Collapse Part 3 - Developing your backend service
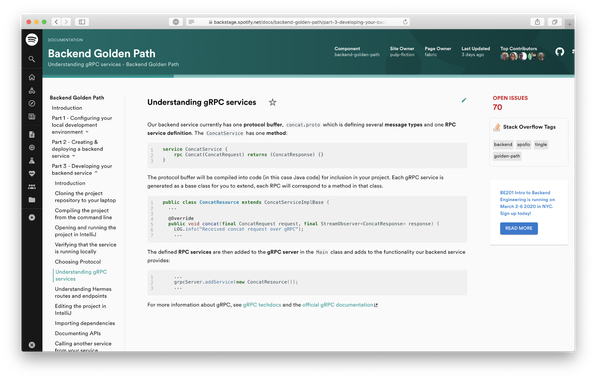 click(82, 169)
